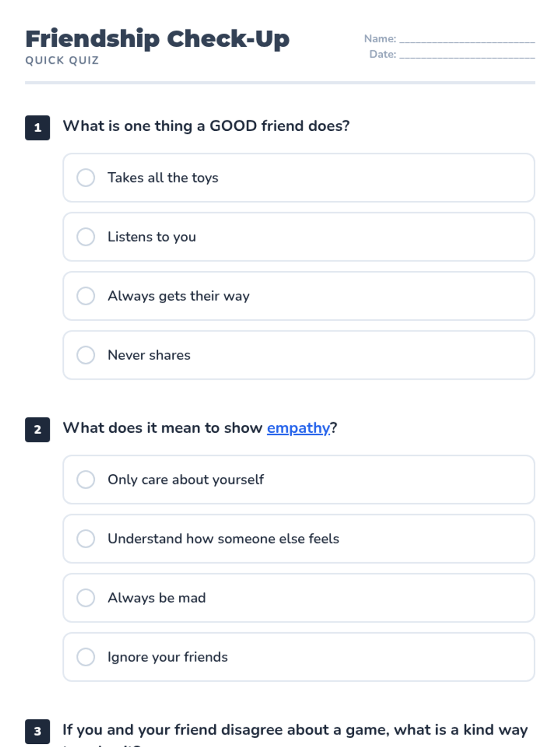560x747 pixels.
Task: Select the 'Takes all the toys' radio button
Action: click(86, 178)
